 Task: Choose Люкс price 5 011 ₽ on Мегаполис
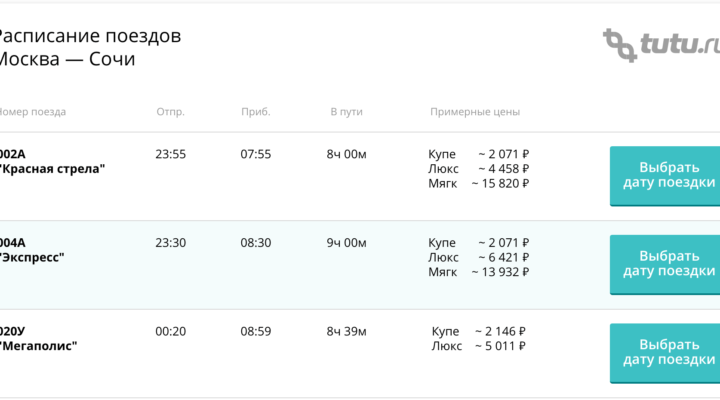click(501, 346)
